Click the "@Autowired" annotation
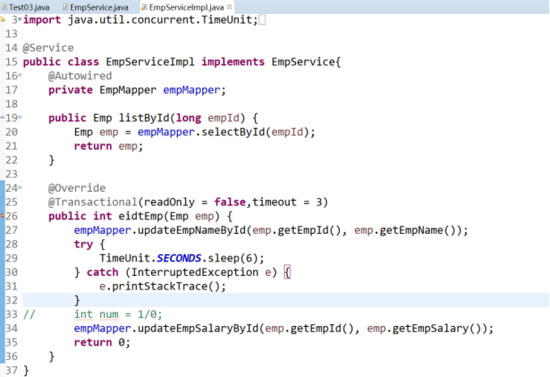This screenshot has width=550, height=377. [x=80, y=76]
